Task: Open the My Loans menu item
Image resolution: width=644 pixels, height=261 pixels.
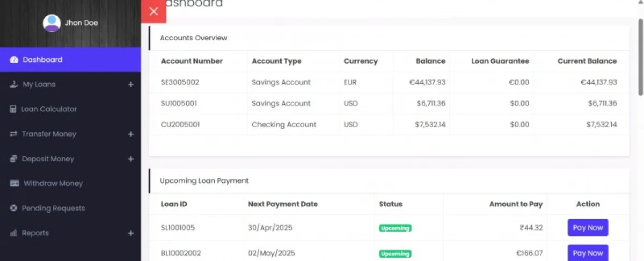Action: (x=70, y=84)
